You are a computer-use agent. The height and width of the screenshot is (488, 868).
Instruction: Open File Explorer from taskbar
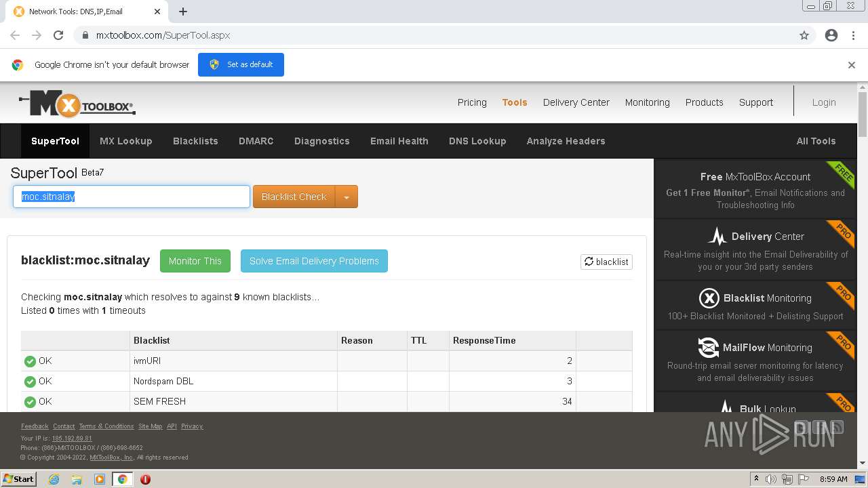pos(77,479)
